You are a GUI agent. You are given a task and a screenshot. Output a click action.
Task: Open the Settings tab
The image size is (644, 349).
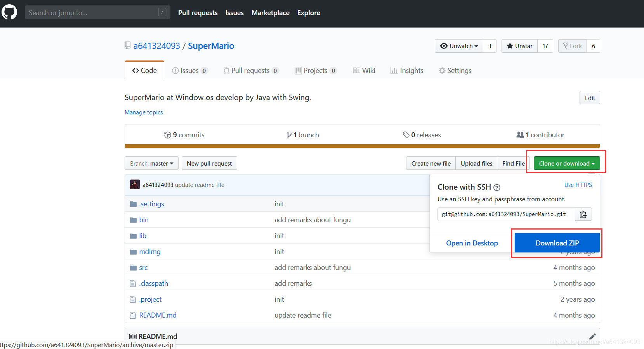pyautogui.click(x=455, y=71)
